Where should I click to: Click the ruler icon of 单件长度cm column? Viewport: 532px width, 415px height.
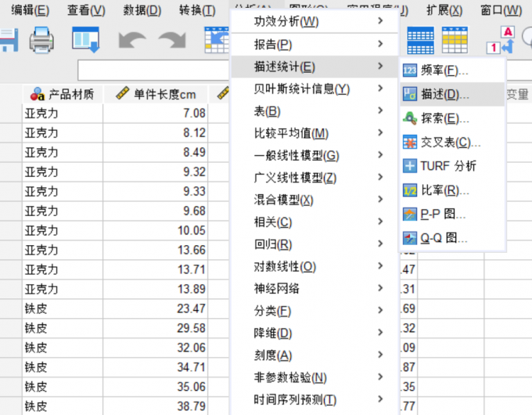click(123, 93)
